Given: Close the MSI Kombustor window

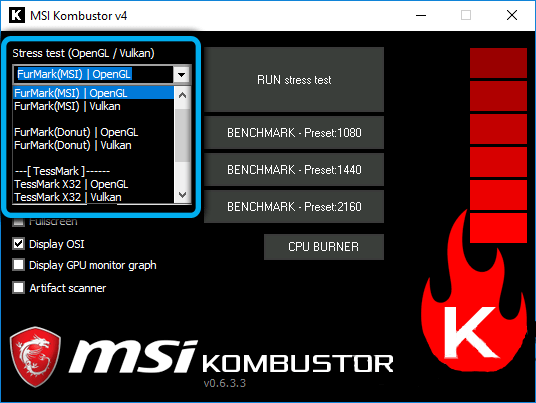Looking at the screenshot, I should coord(511,15).
